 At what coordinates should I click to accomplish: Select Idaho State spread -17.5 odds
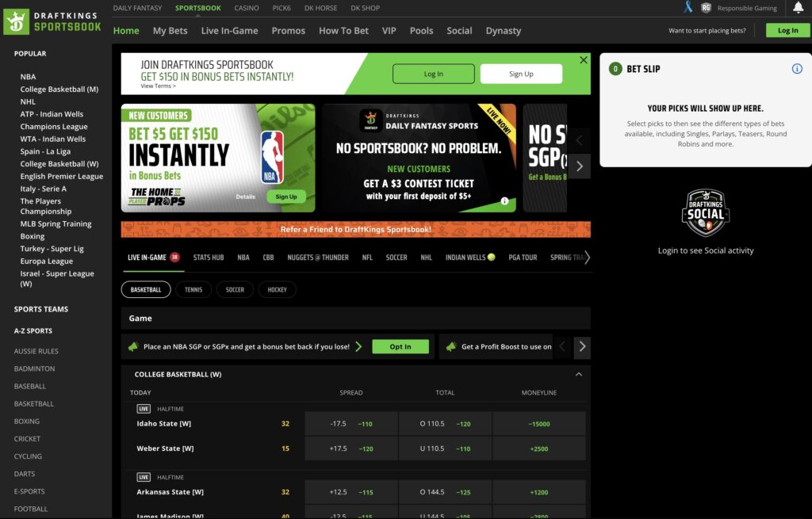[351, 424]
